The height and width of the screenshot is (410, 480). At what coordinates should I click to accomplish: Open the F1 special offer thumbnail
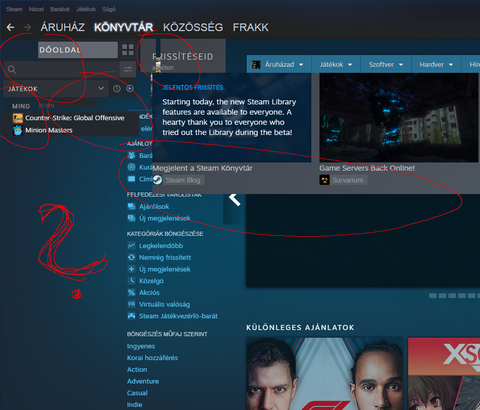pos(325,373)
